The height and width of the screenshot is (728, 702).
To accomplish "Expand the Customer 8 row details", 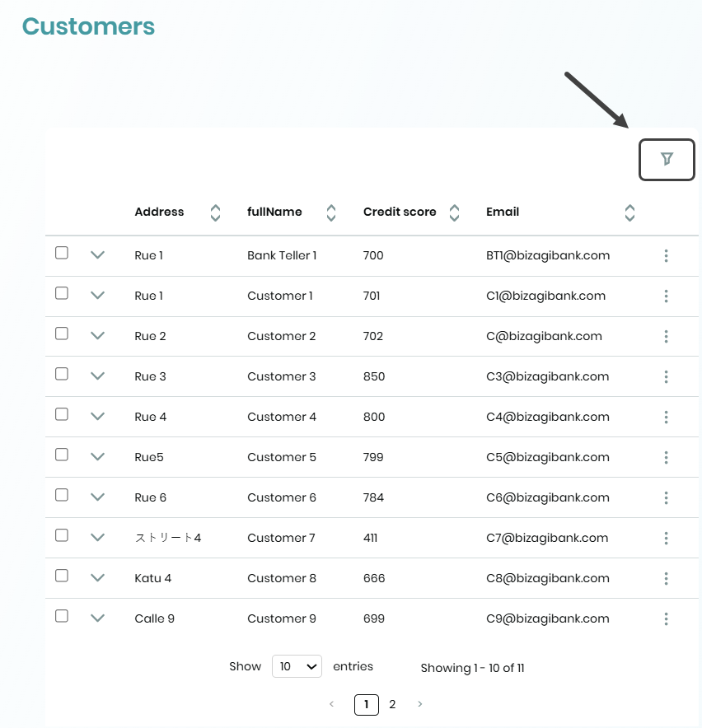I will (97, 578).
